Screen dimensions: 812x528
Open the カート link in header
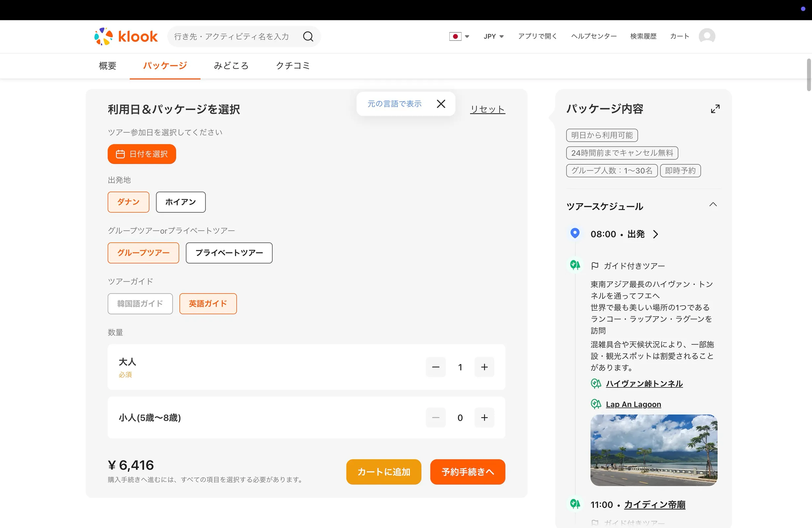click(x=679, y=36)
